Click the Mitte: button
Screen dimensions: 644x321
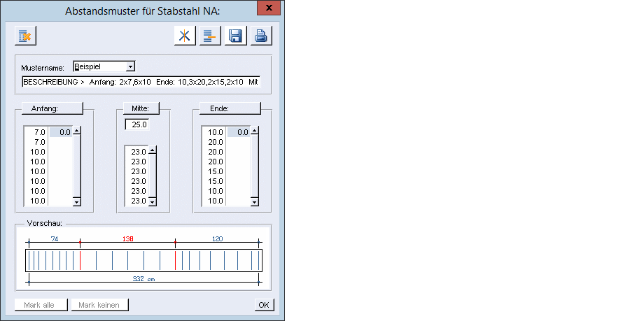pos(141,109)
